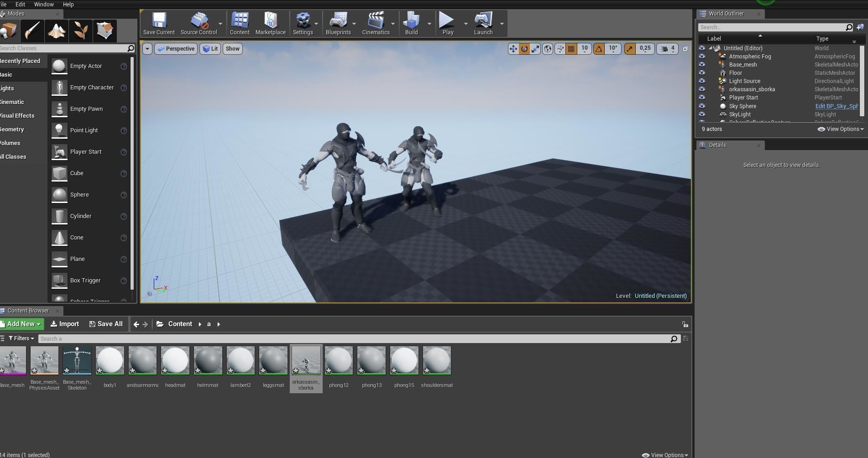Select the Visual Effects placement category
This screenshot has width=868, height=458.
tap(23, 116)
